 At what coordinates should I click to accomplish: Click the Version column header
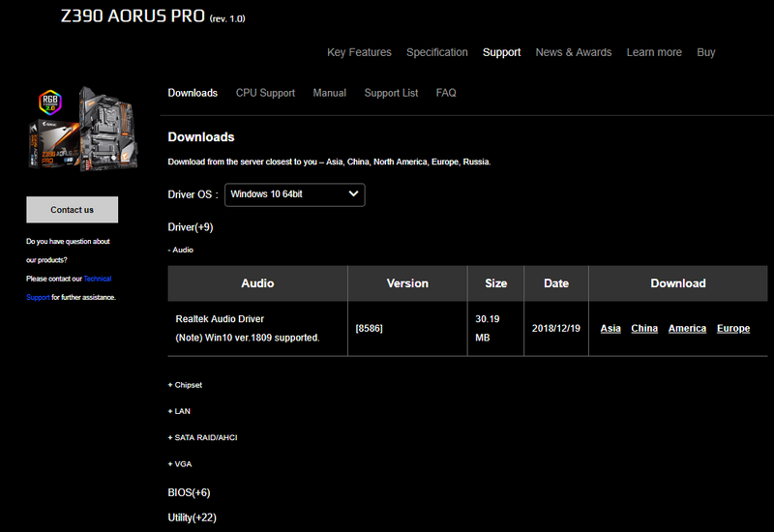[407, 283]
